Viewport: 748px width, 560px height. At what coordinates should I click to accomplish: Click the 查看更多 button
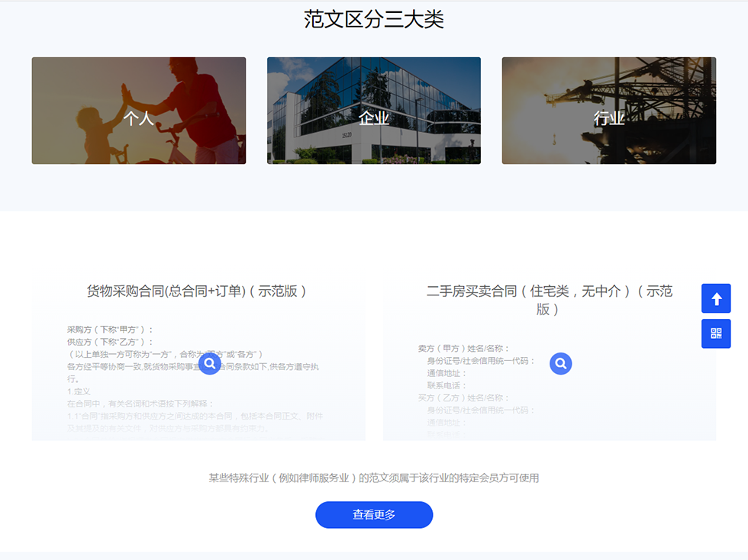coord(374,515)
